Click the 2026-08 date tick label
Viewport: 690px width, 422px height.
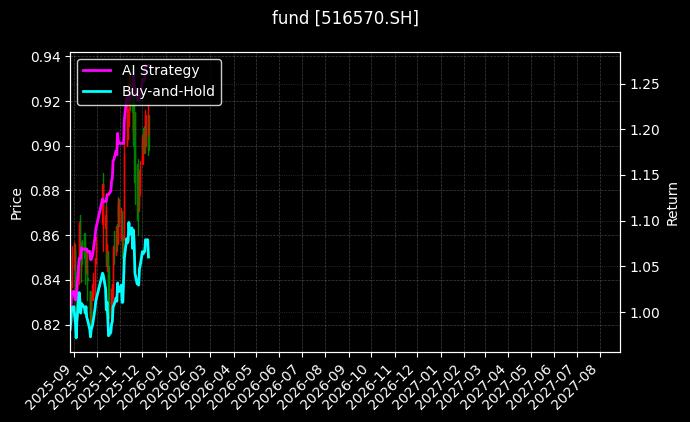click(299, 386)
